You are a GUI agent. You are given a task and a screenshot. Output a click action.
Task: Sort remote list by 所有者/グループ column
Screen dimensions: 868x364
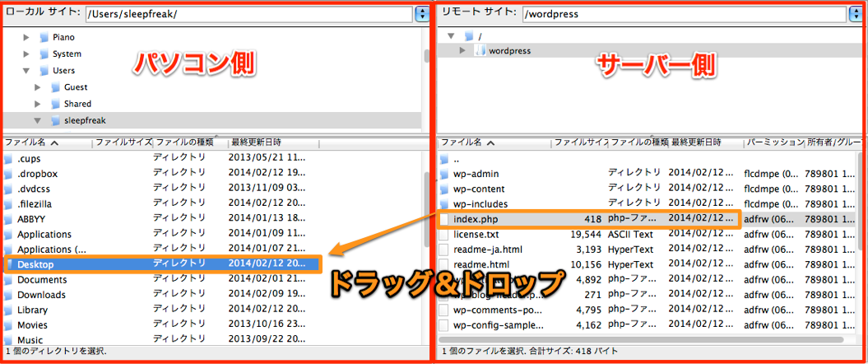(x=833, y=142)
